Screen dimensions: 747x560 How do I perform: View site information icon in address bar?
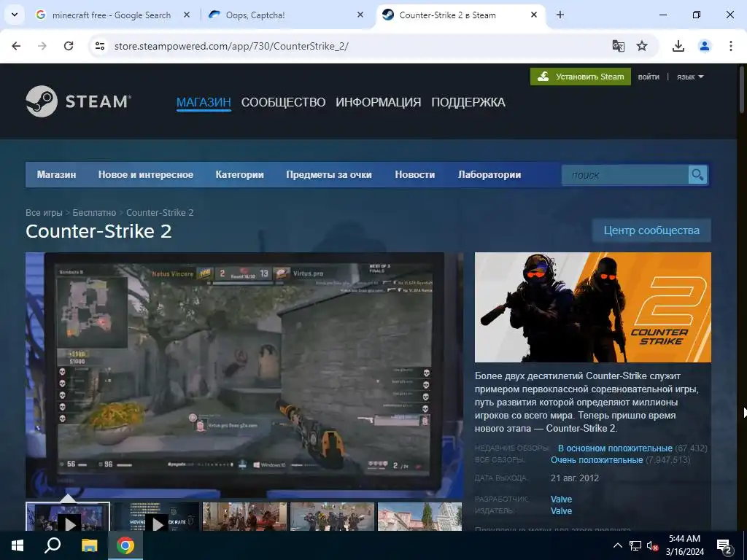[100, 46]
